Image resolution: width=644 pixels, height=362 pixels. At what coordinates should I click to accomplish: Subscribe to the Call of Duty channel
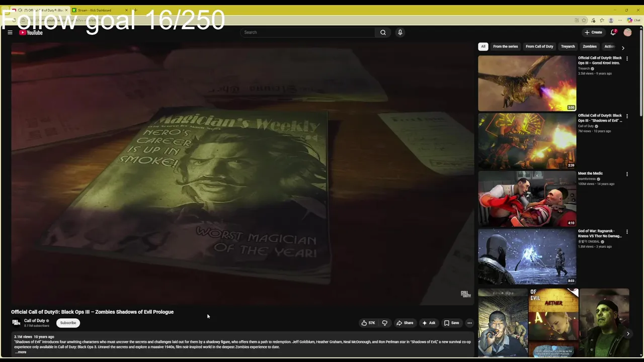click(x=68, y=323)
